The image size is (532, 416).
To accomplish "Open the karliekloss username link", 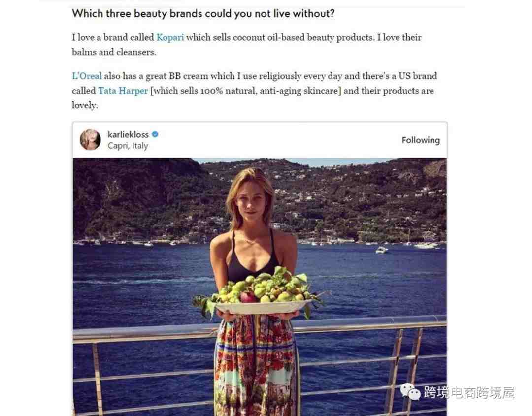I will click(x=128, y=134).
